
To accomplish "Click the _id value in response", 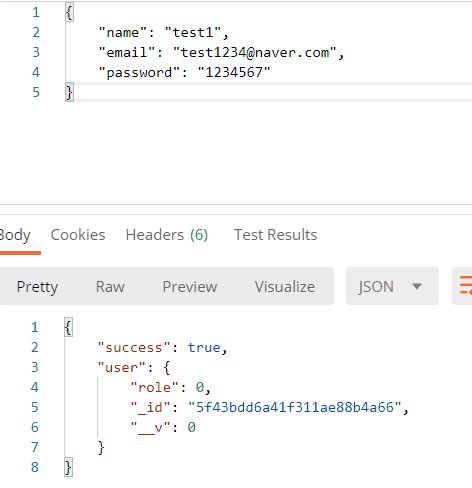I will point(295,407).
